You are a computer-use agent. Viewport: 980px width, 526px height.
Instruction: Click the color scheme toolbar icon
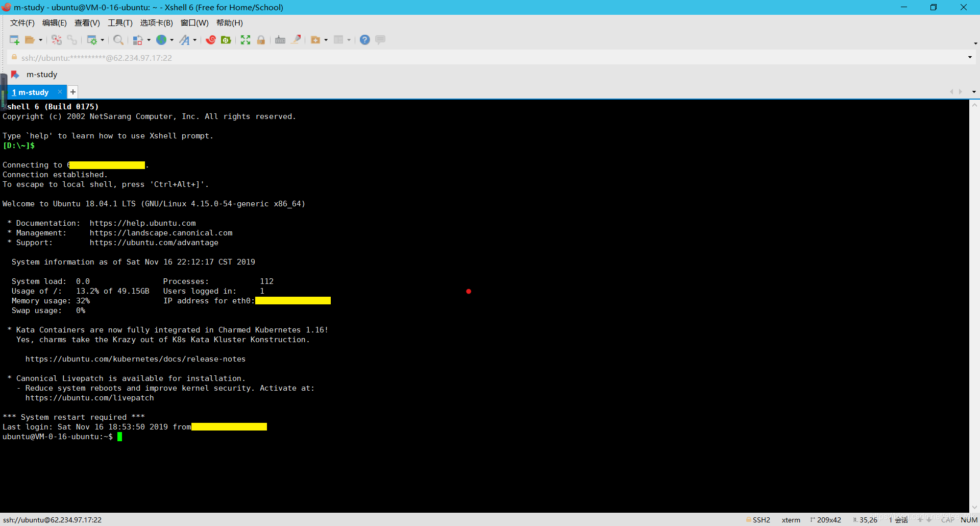138,40
